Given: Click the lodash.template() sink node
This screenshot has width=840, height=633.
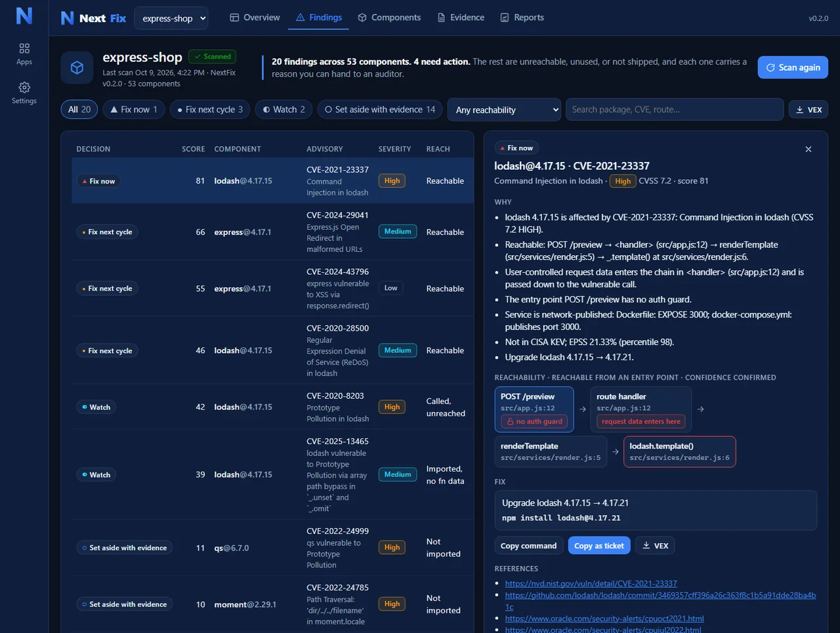Looking at the screenshot, I should [x=679, y=451].
